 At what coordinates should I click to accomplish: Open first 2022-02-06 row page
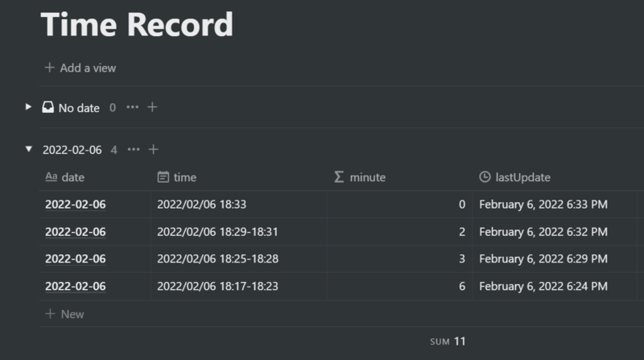click(76, 205)
